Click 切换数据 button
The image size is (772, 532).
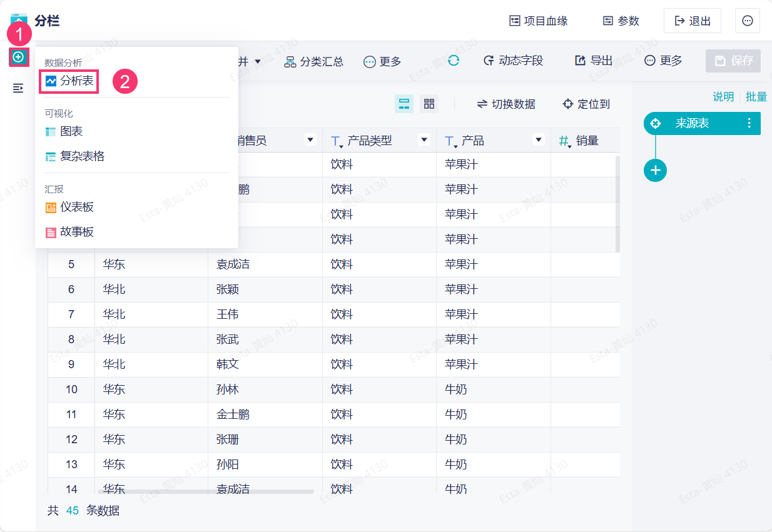[x=506, y=104]
